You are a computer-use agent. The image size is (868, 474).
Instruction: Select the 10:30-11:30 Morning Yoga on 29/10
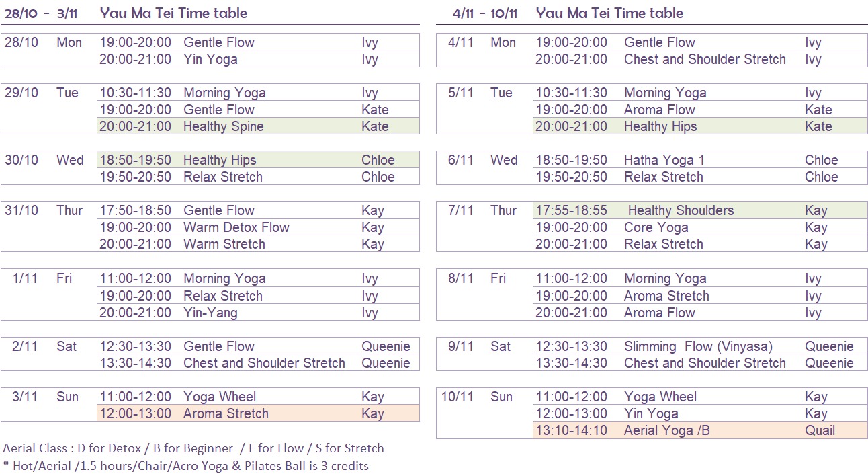pos(259,93)
